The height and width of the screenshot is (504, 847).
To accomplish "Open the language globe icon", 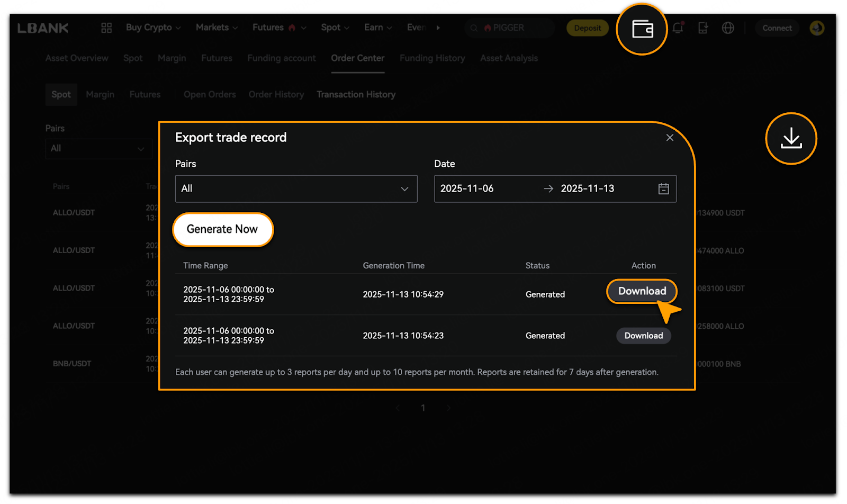I will tap(728, 28).
